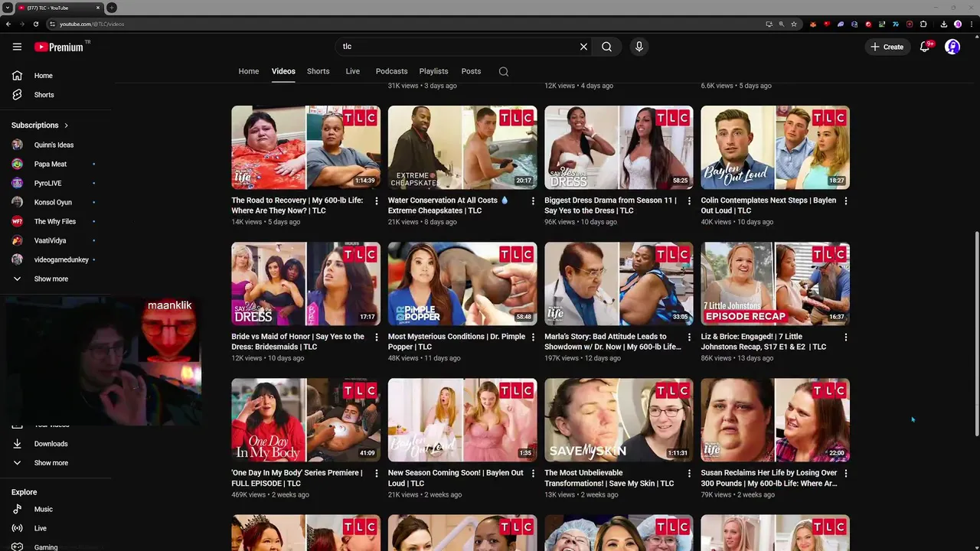This screenshot has width=980, height=551.
Task: Open options for Biggest Dress Drama video
Action: point(689,201)
